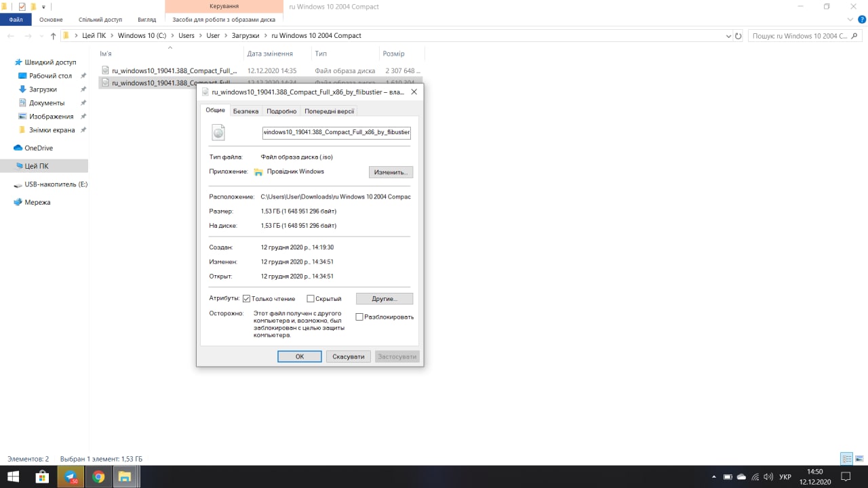Screen dimensions: 868x488
Task: Switch to Подробно tab in Properties dialog
Action: click(281, 111)
